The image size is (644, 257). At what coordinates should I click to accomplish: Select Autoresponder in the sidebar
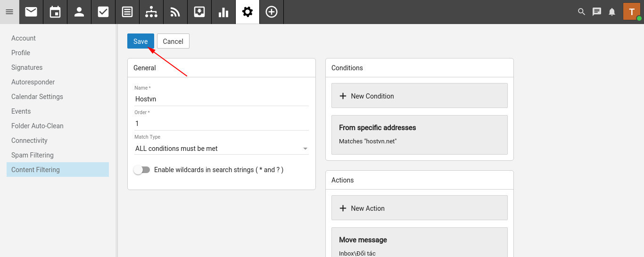(33, 82)
